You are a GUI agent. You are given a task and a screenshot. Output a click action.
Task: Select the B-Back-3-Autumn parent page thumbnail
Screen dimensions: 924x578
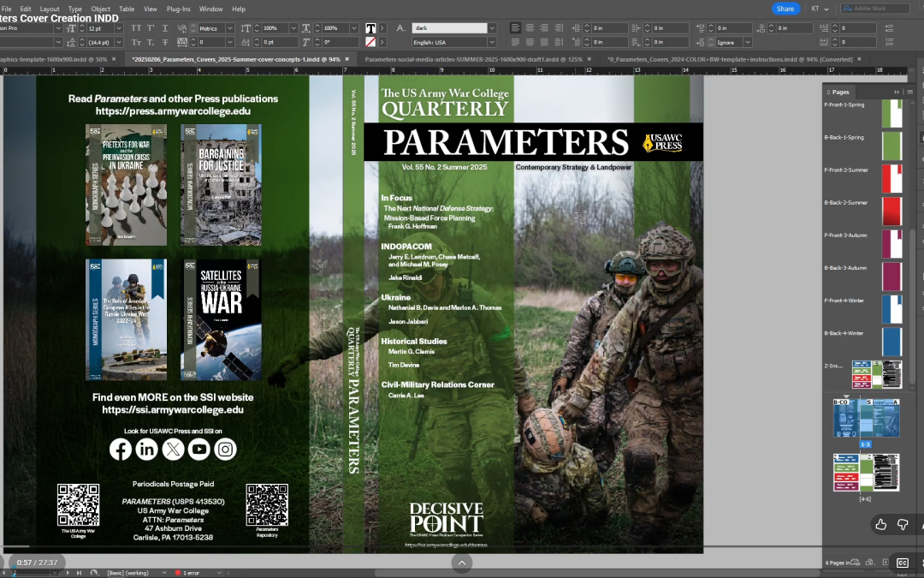click(x=891, y=277)
